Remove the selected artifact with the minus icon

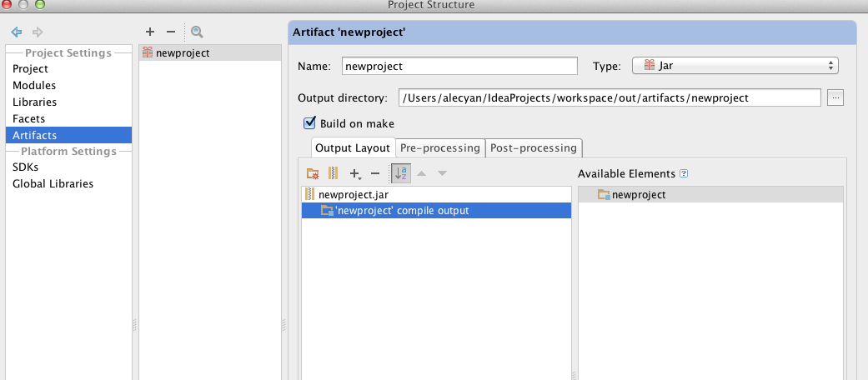click(x=171, y=32)
